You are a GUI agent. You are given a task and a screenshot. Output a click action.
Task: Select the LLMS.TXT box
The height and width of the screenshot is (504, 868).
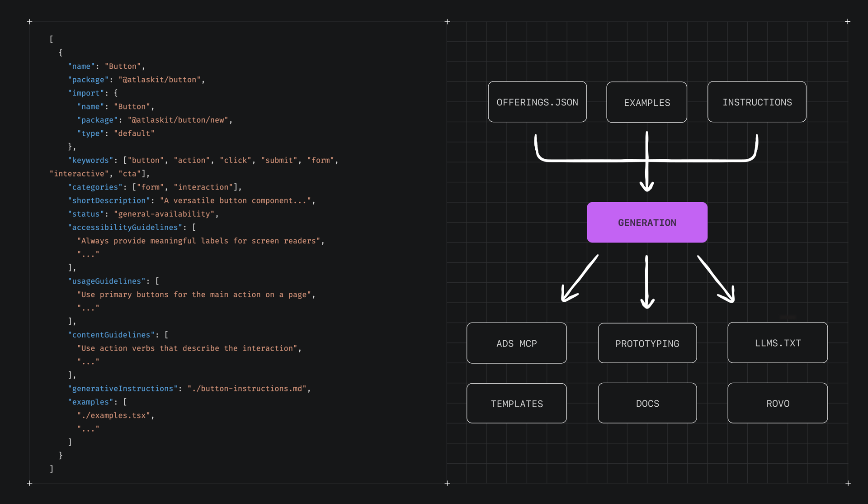(x=778, y=343)
